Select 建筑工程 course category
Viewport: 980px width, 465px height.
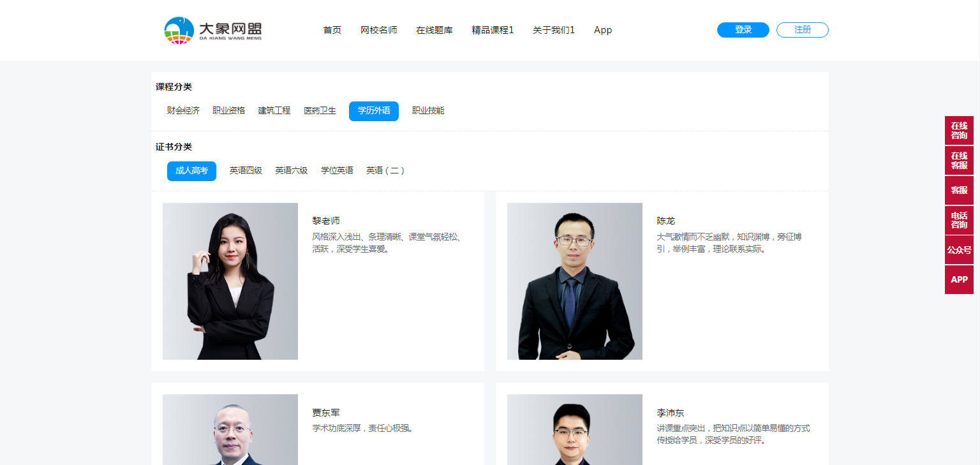pos(274,111)
